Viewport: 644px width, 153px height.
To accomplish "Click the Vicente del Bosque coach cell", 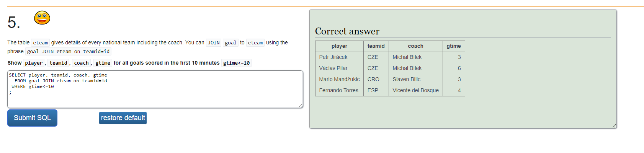I will [x=415, y=90].
